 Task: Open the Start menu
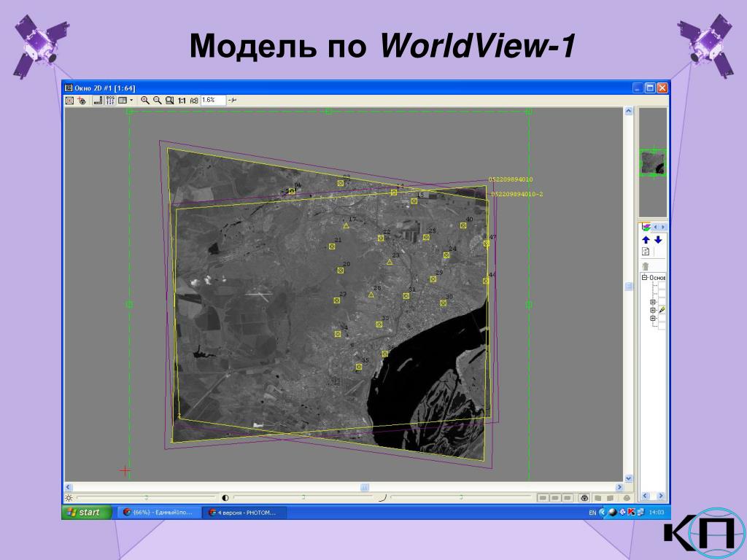coord(86,512)
